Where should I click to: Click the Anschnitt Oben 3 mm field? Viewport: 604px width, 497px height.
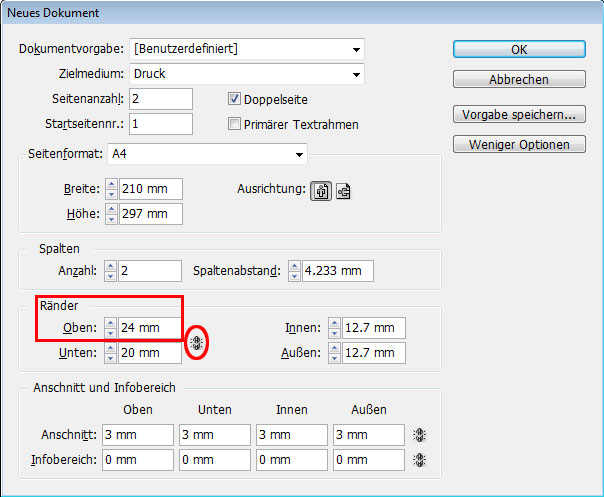[x=137, y=435]
